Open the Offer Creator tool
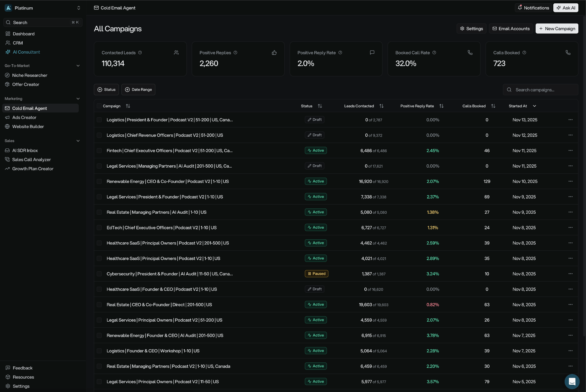The height and width of the screenshot is (392, 586). click(x=26, y=84)
